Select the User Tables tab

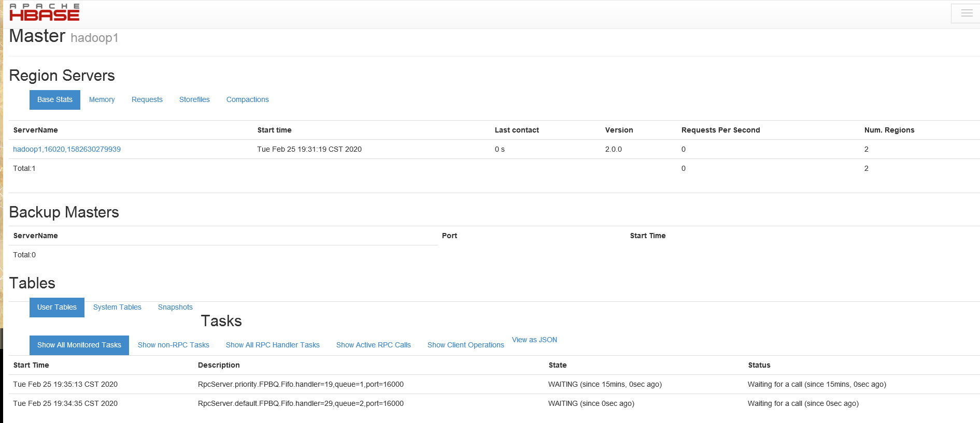pyautogui.click(x=57, y=308)
